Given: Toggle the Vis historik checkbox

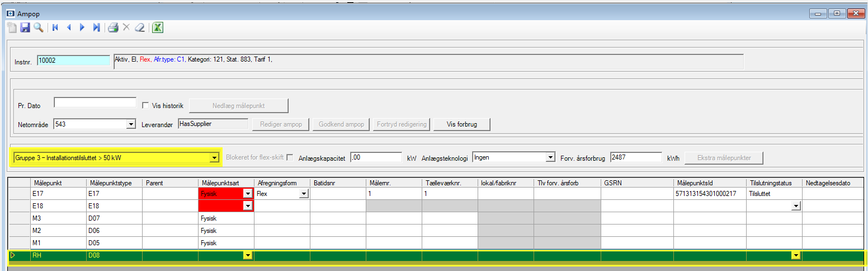Looking at the screenshot, I should pos(145,105).
